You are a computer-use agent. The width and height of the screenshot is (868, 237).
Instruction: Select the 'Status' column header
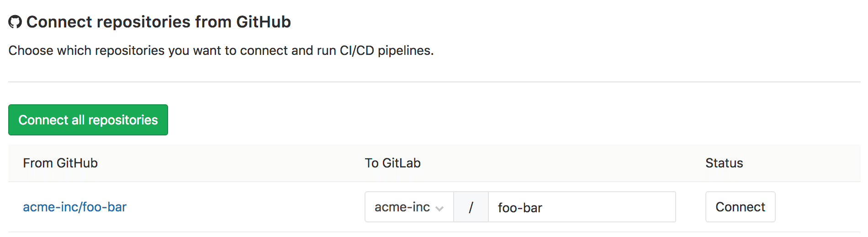(724, 163)
